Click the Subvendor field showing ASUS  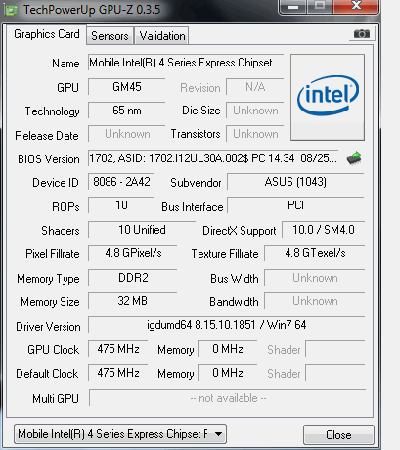296,182
